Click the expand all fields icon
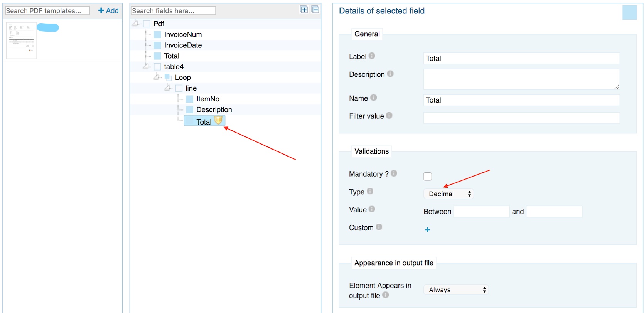The width and height of the screenshot is (644, 313). (304, 10)
